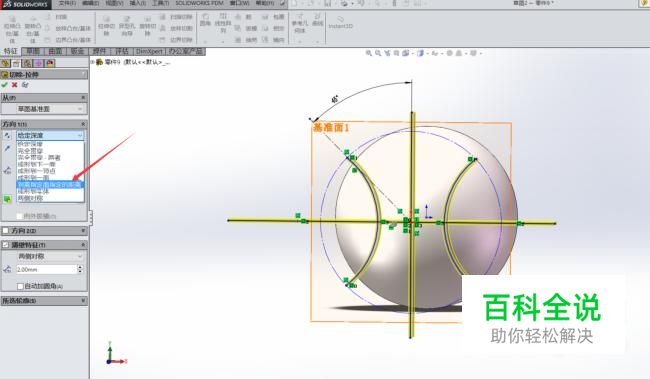Select the Revolved Cut (旋转切除) tool
Image resolution: width=650 pixels, height=379 pixels.
tap(147, 26)
